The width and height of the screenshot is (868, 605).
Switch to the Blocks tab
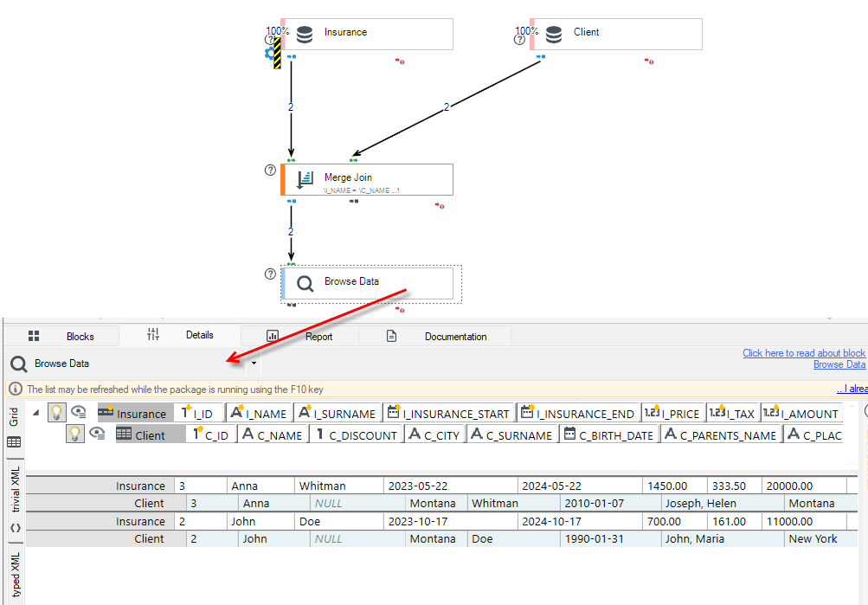tap(61, 336)
